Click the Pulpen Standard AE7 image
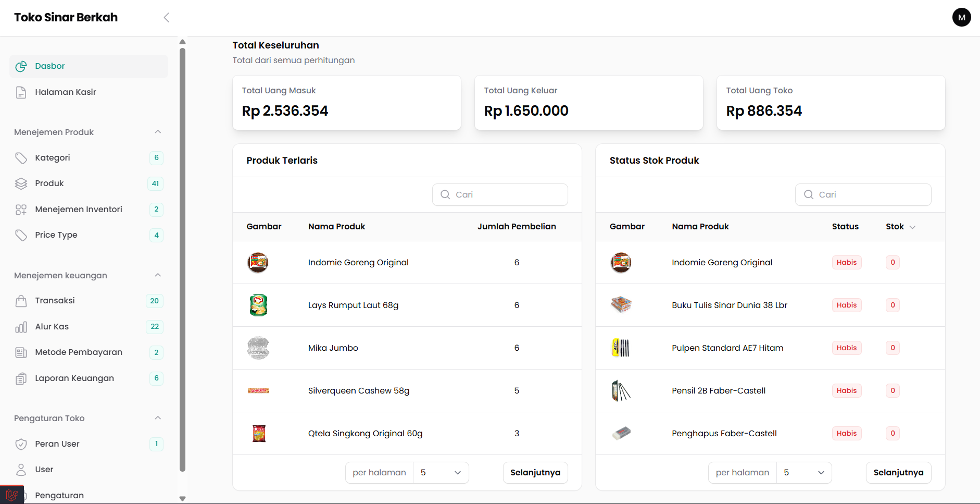Image resolution: width=980 pixels, height=504 pixels. click(x=621, y=348)
